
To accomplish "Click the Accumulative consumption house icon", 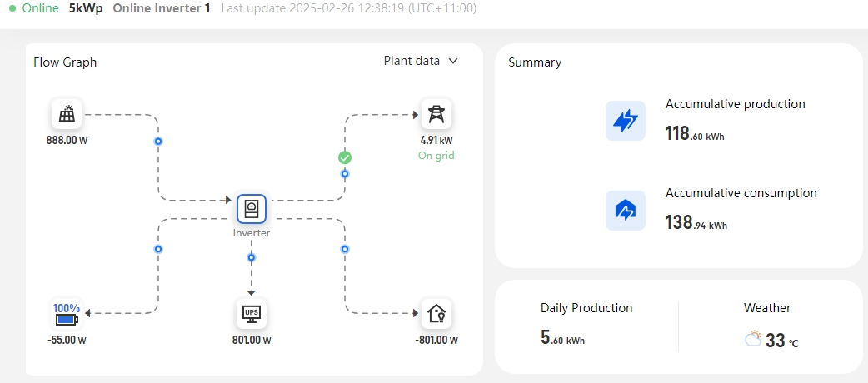I will (626, 211).
